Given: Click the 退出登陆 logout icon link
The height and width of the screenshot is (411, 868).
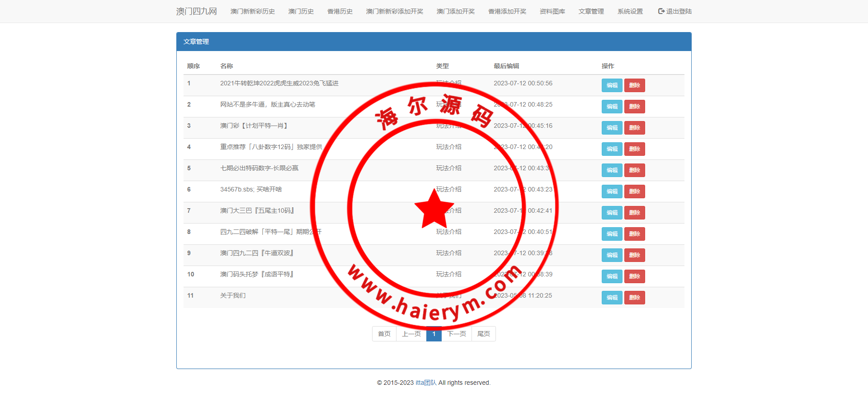Looking at the screenshot, I should pyautogui.click(x=675, y=11).
